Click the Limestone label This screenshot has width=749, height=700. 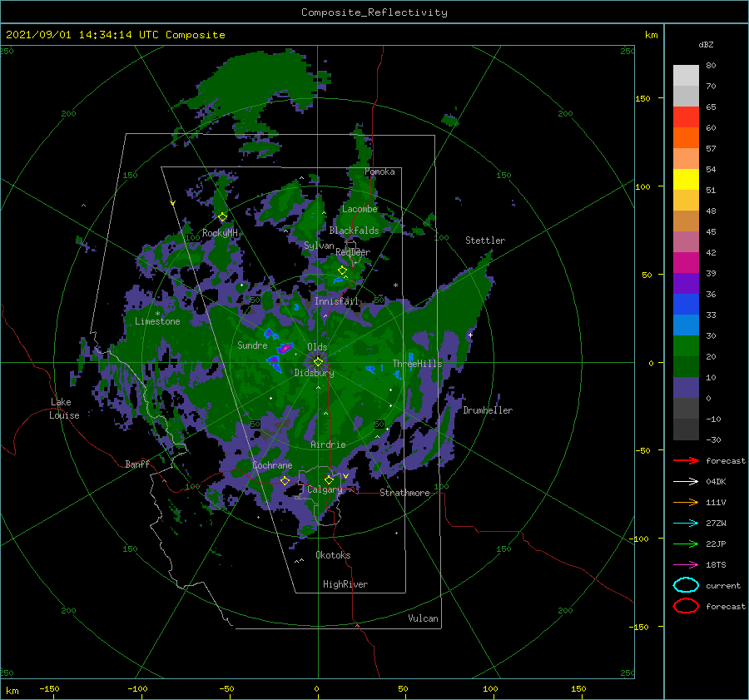tap(157, 321)
